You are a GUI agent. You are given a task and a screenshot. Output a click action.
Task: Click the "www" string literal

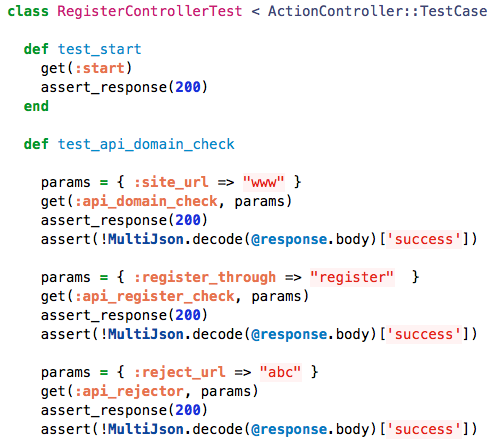click(x=264, y=182)
